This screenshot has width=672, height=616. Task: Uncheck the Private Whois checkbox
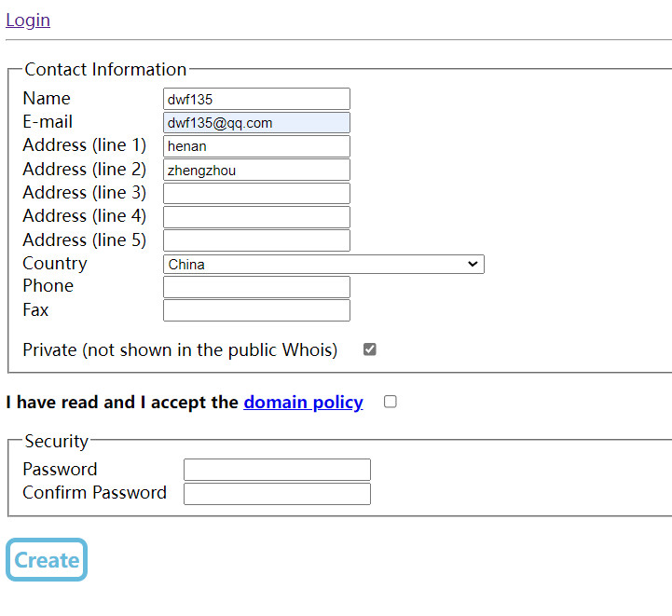pyautogui.click(x=370, y=349)
